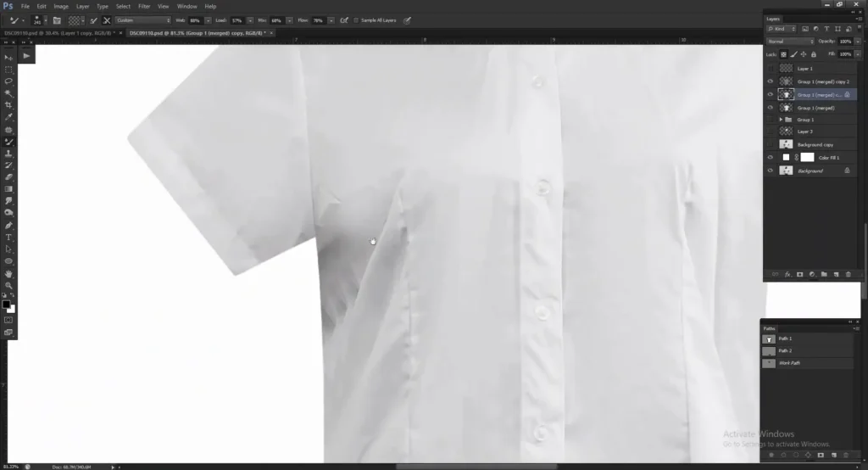
Task: Hide the Color Fill 1 layer
Action: 771,158
